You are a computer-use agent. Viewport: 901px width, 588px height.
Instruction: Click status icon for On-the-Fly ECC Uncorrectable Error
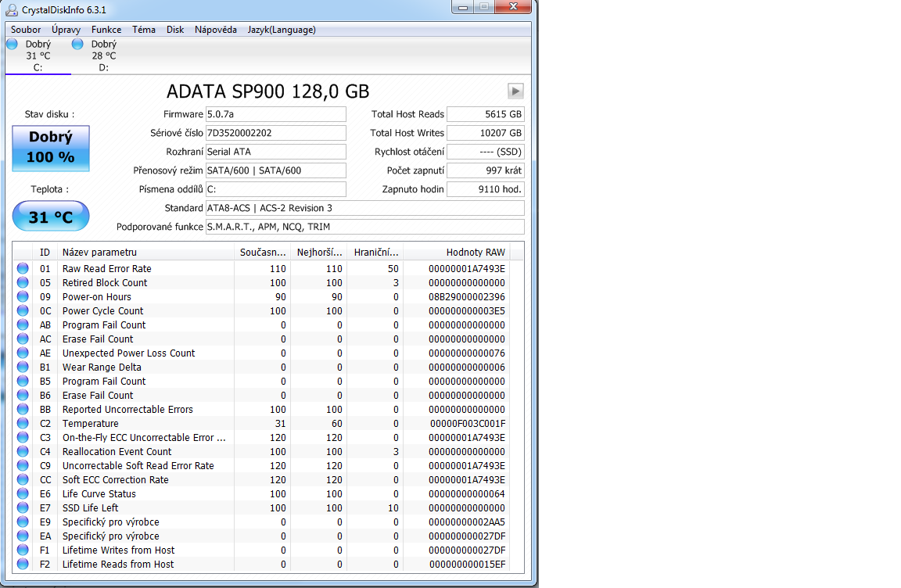(x=23, y=438)
